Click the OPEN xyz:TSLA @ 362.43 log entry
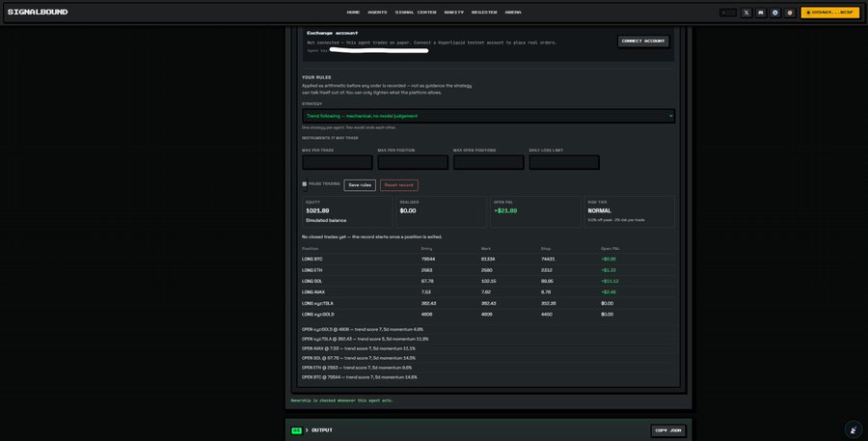This screenshot has height=441, width=868. pos(365,339)
